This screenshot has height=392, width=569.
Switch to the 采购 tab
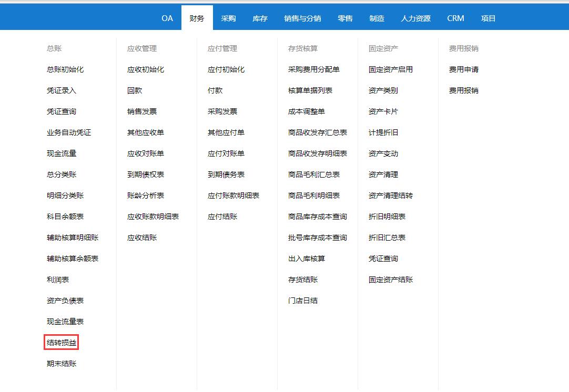tap(228, 18)
